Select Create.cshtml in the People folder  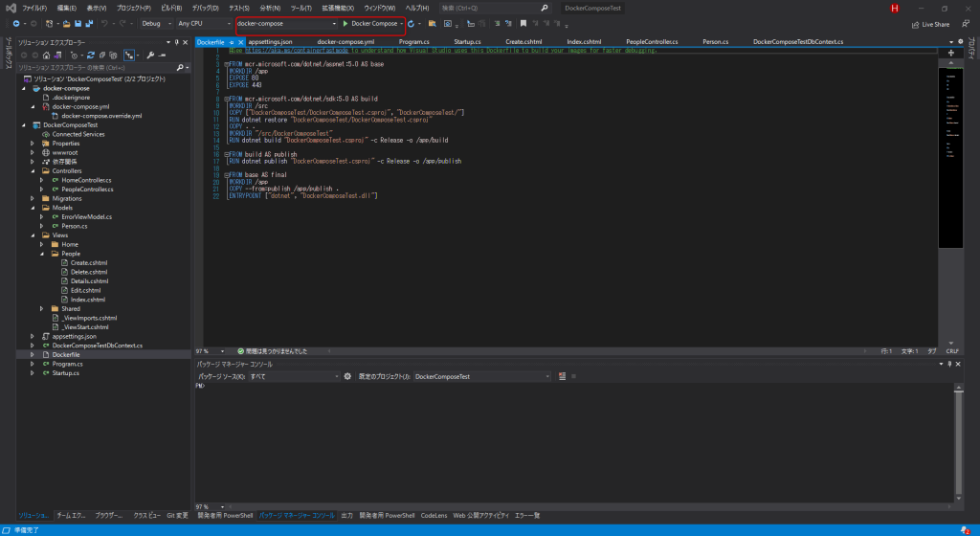click(x=89, y=262)
